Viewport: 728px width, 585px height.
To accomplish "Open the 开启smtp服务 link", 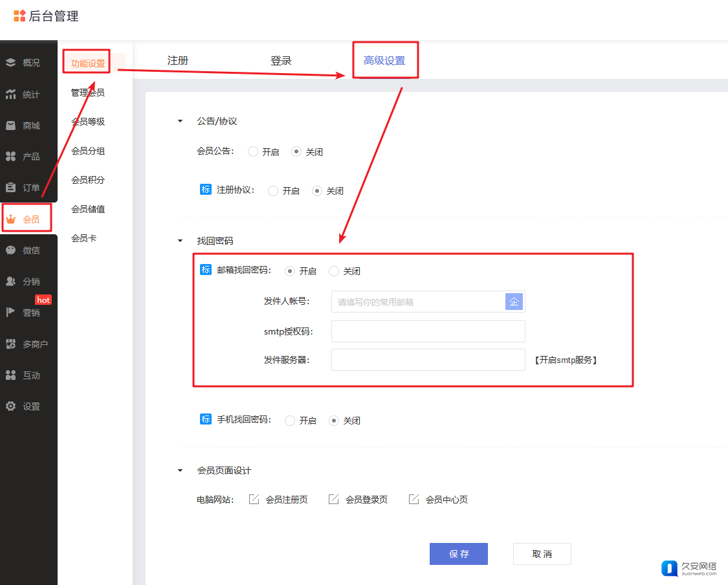I will coord(566,360).
